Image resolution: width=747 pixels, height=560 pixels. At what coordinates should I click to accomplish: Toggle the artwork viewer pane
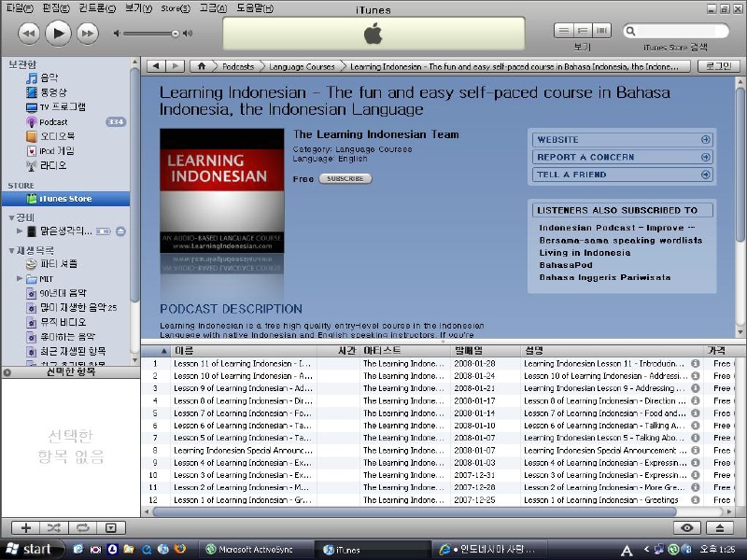(110, 528)
